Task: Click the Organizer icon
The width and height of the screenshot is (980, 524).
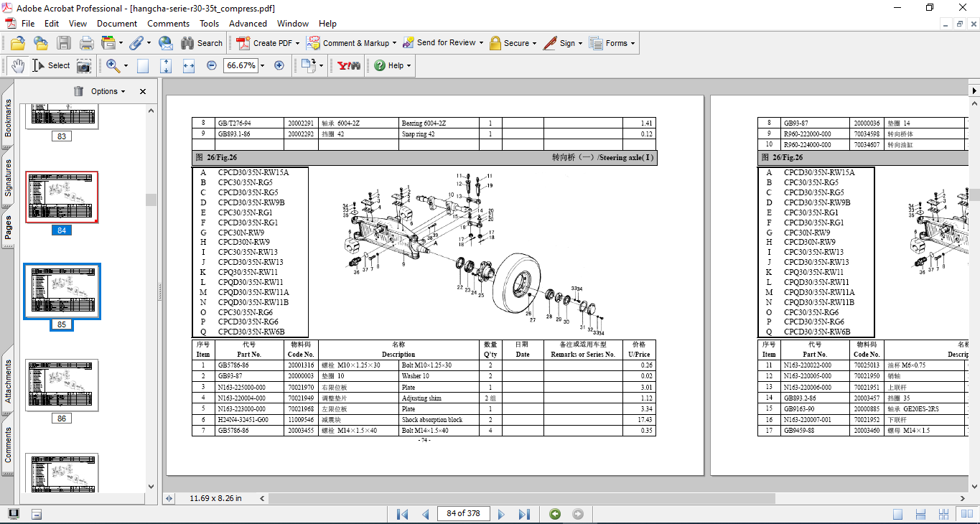Action: [108, 43]
